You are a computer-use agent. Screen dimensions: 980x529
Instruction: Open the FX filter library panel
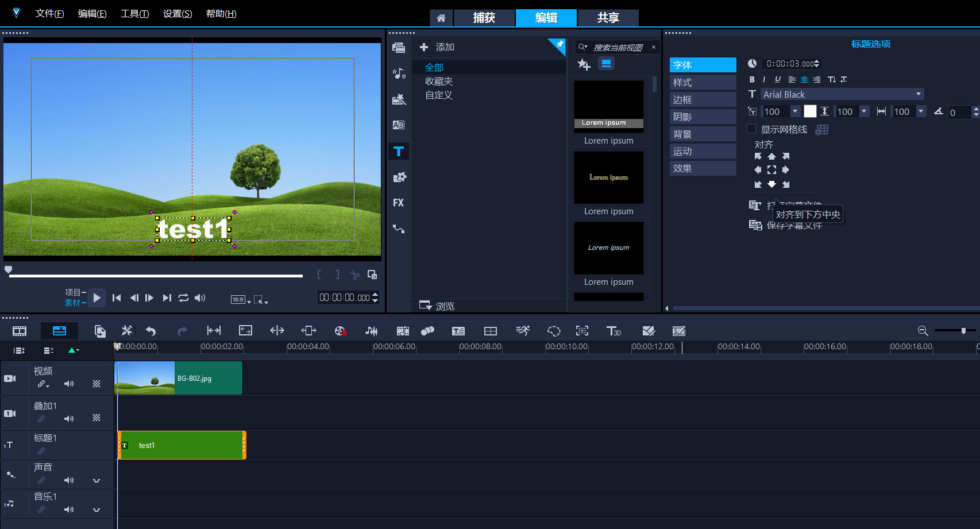[399, 203]
